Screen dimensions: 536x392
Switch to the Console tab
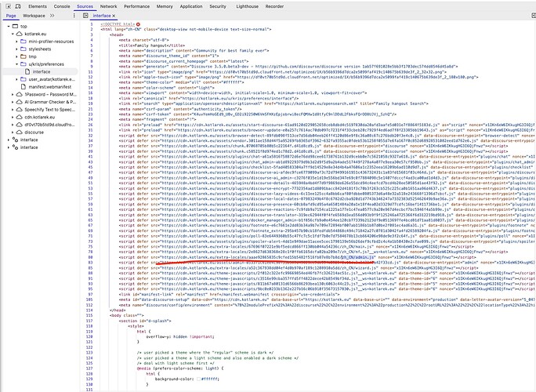(62, 6)
